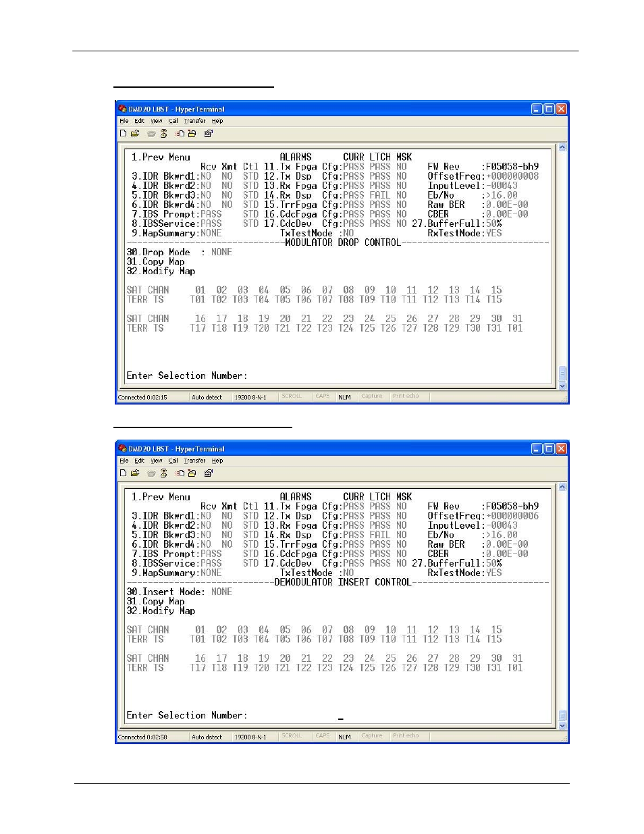The width and height of the screenshot is (644, 834).
Task: Open Call menu in Demodulator Insert window
Action: 173,461
